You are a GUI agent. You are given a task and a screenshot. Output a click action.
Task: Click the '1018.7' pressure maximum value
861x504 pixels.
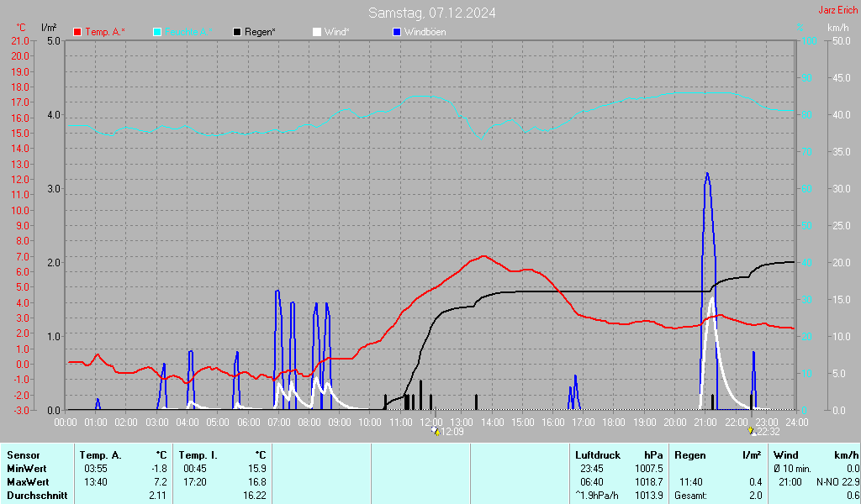(x=649, y=482)
